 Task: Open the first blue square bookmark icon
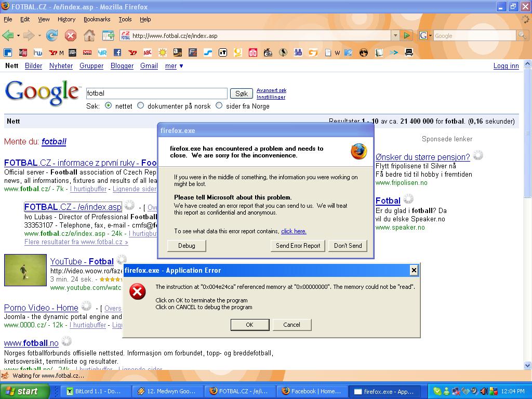(x=7, y=52)
